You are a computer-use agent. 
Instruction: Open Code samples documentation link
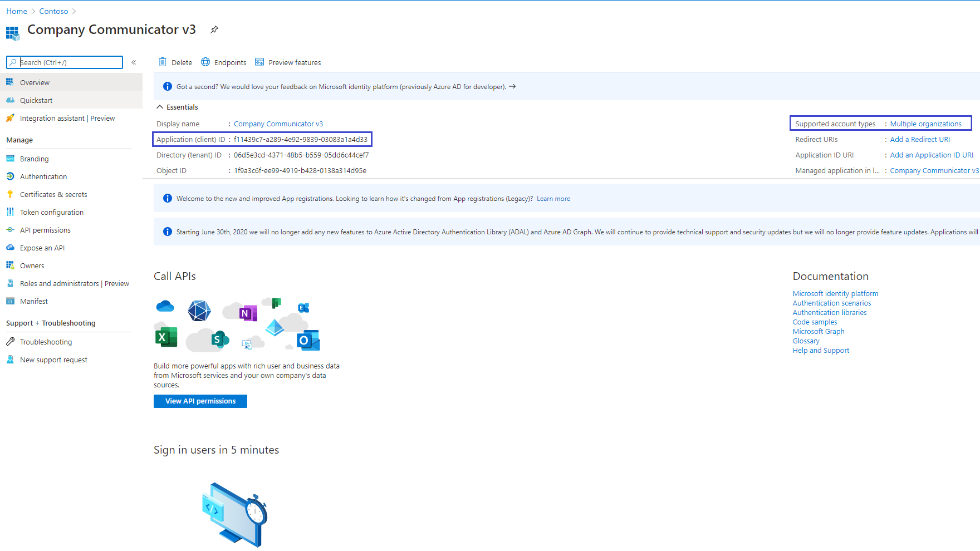coord(815,322)
